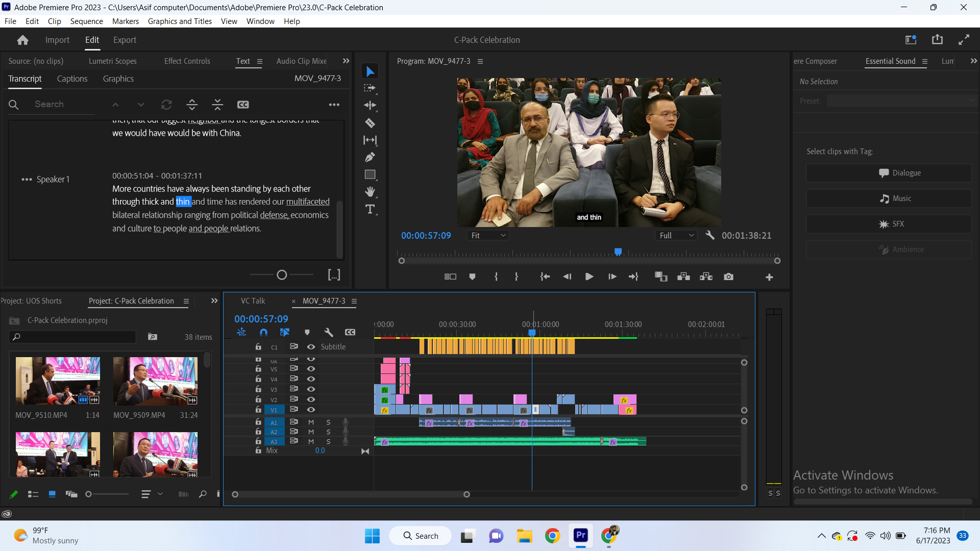Step forward one frame
The height and width of the screenshot is (551, 980).
point(612,277)
